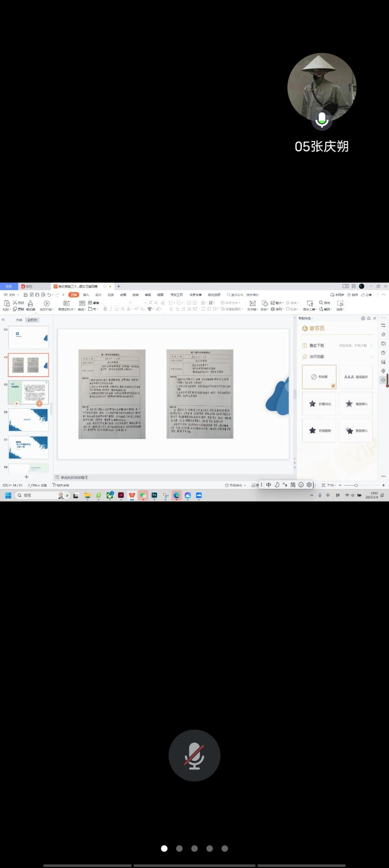Click the new slide icon
The height and width of the screenshot is (868, 389).
tap(67, 303)
